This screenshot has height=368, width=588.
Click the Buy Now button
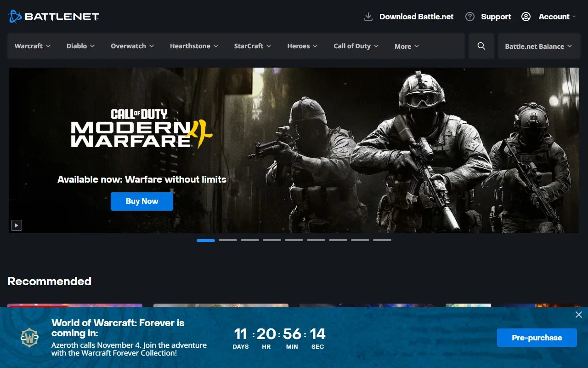(142, 201)
